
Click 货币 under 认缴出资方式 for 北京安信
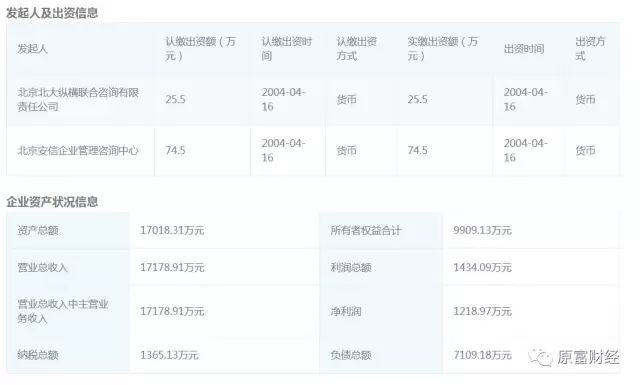(347, 151)
